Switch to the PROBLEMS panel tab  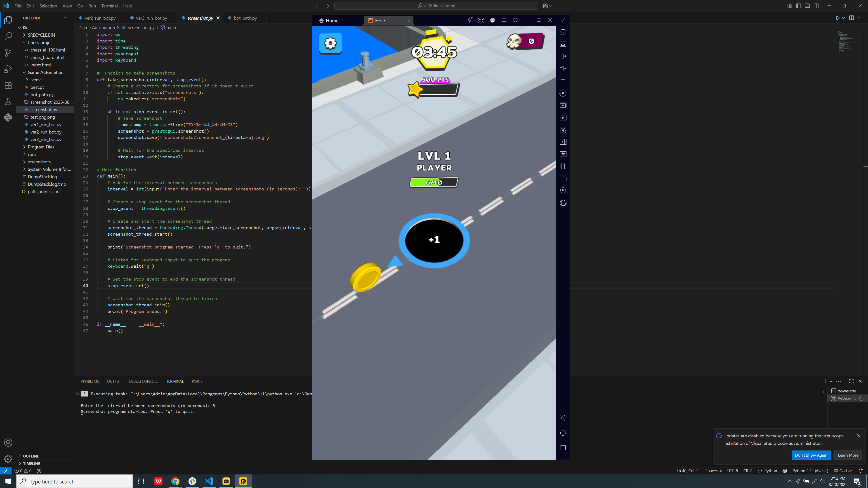point(90,381)
